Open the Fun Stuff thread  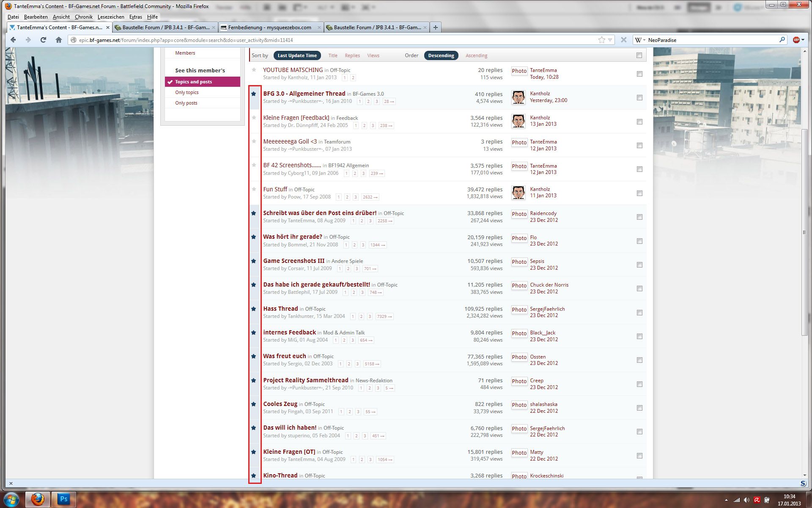point(275,189)
